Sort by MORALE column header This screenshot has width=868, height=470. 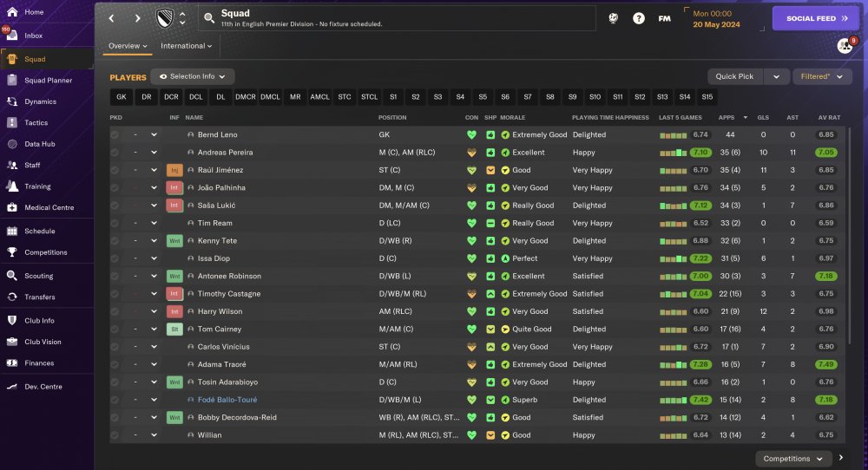[x=513, y=118]
